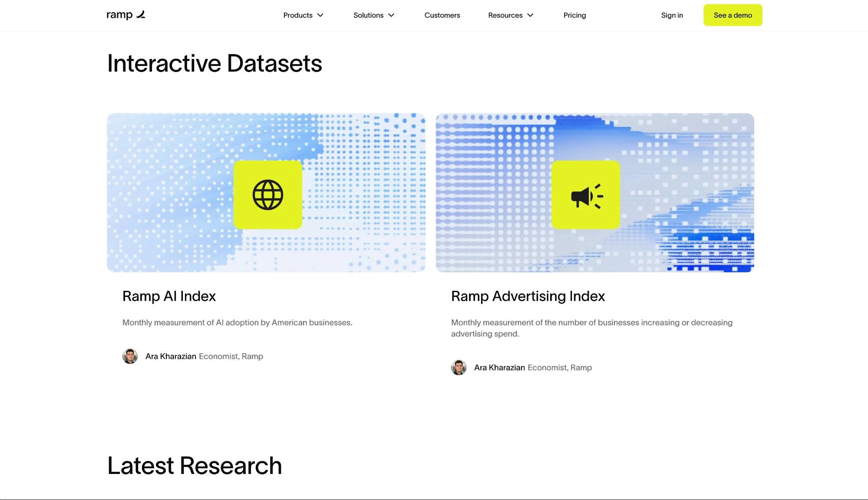Expand Resources chevron arrow
868x500 pixels.
(530, 15)
